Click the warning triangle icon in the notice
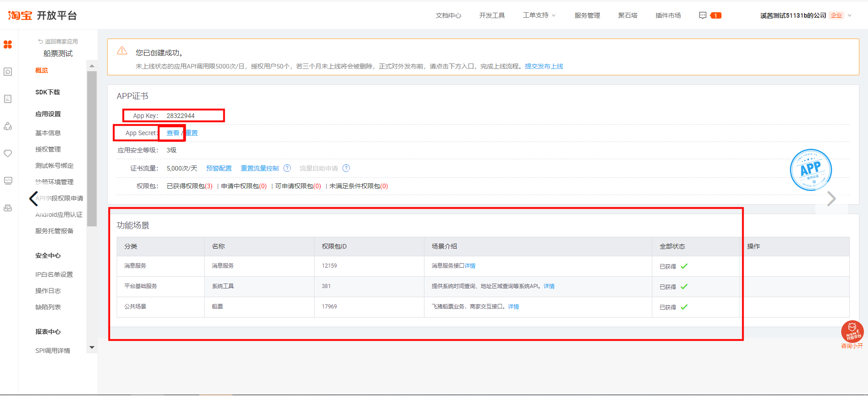Image resolution: width=868 pixels, height=396 pixels. (x=122, y=50)
